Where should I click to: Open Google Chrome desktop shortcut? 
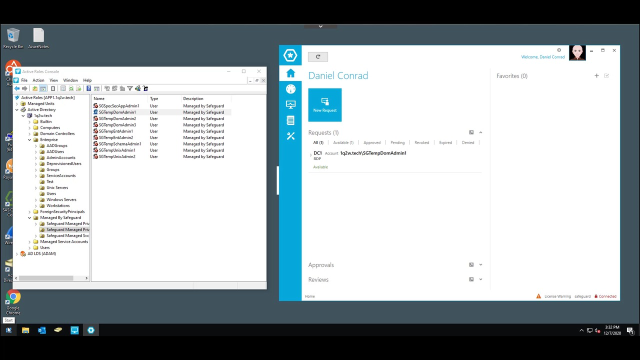tap(13, 302)
